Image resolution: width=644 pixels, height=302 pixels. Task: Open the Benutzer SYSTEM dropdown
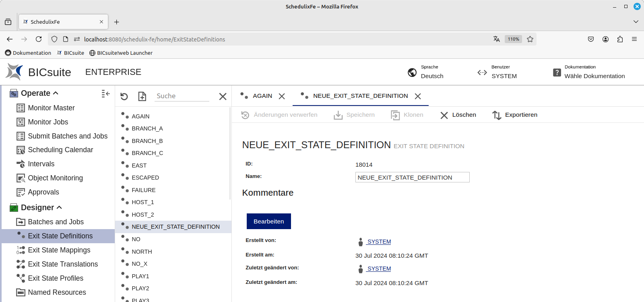(504, 76)
